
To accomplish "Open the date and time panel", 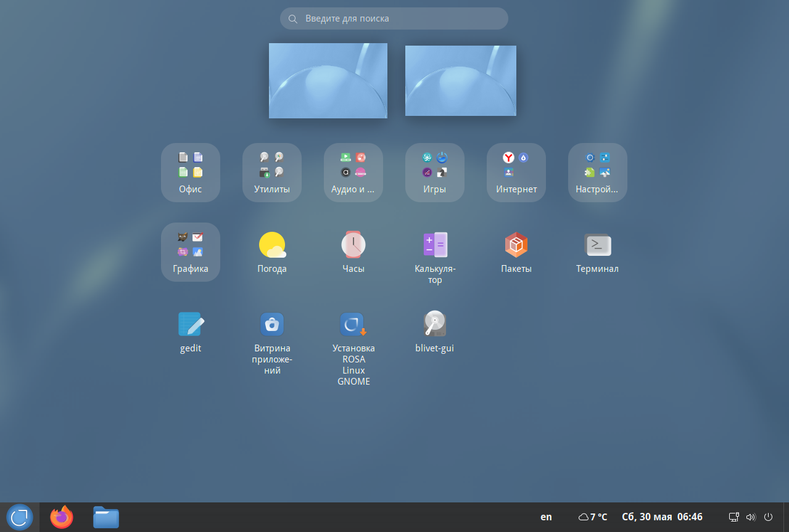I will coord(663,517).
